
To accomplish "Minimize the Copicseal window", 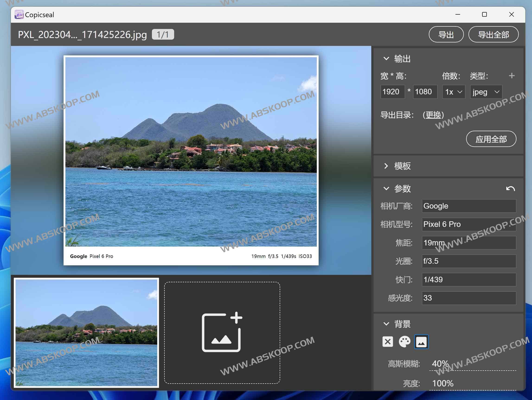I will pyautogui.click(x=458, y=15).
